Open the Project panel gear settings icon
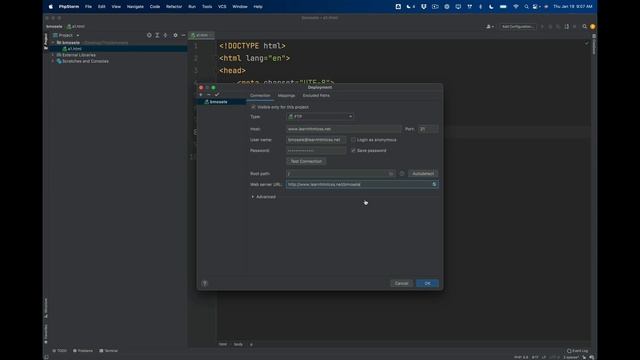The image size is (640, 360). click(176, 36)
